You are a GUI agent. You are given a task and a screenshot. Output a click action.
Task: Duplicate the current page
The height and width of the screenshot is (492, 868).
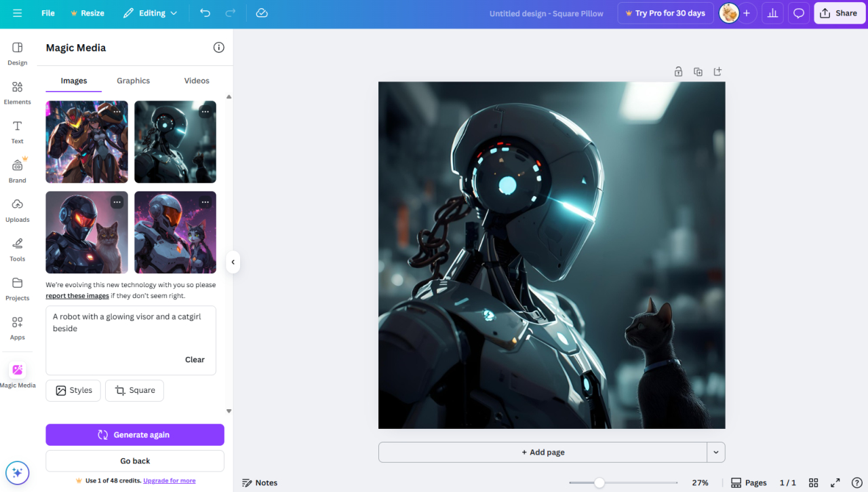(x=698, y=71)
